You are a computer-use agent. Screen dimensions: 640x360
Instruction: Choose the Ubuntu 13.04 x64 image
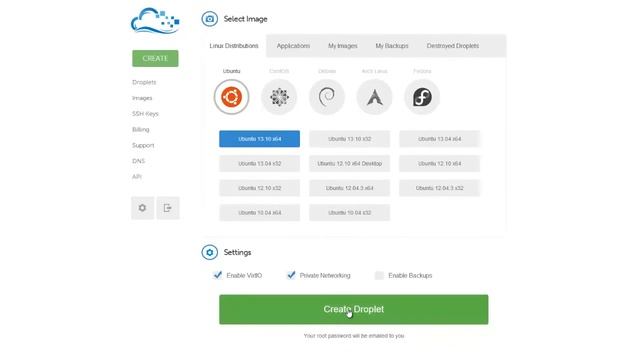440,139
